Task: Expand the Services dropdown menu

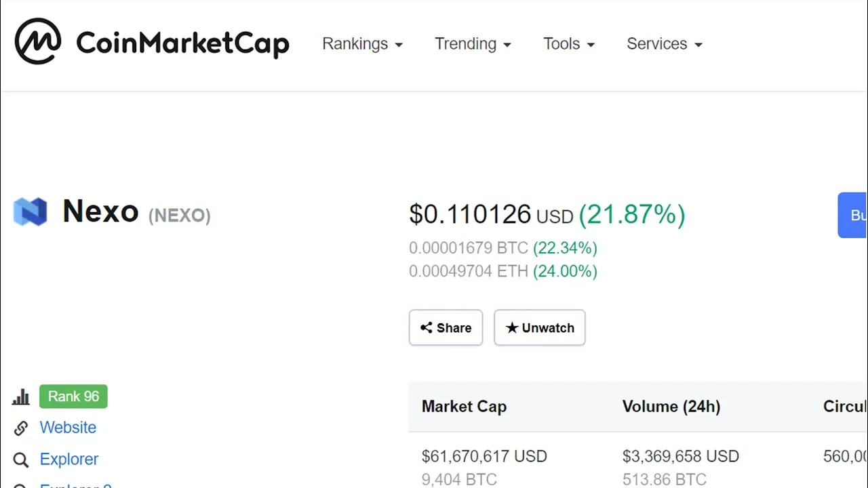Action: click(665, 44)
